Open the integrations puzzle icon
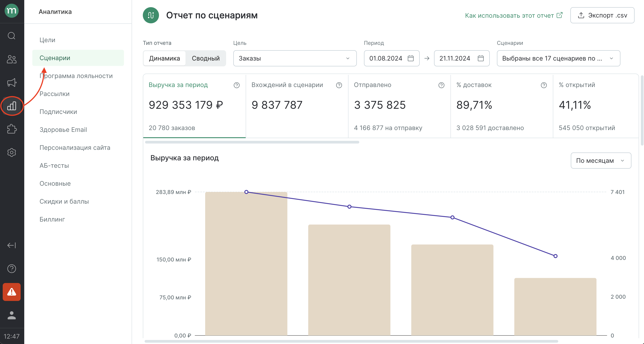Viewport: 644px width, 344px height. 11,129
